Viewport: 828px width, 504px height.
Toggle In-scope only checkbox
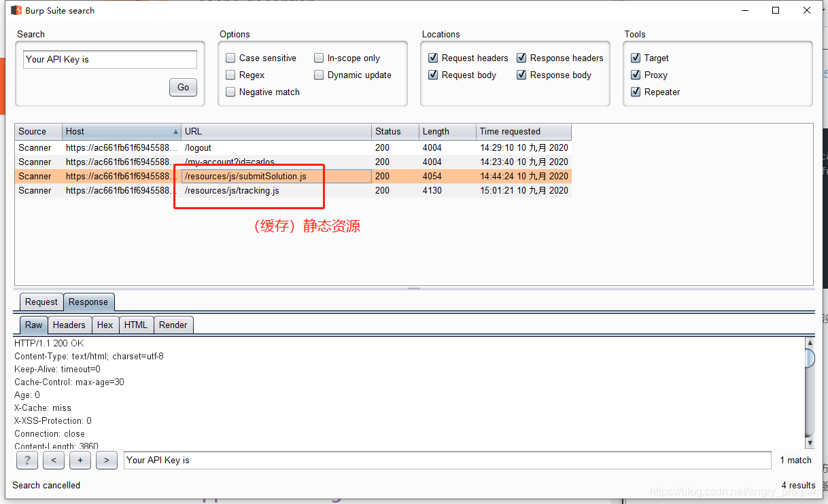click(319, 58)
